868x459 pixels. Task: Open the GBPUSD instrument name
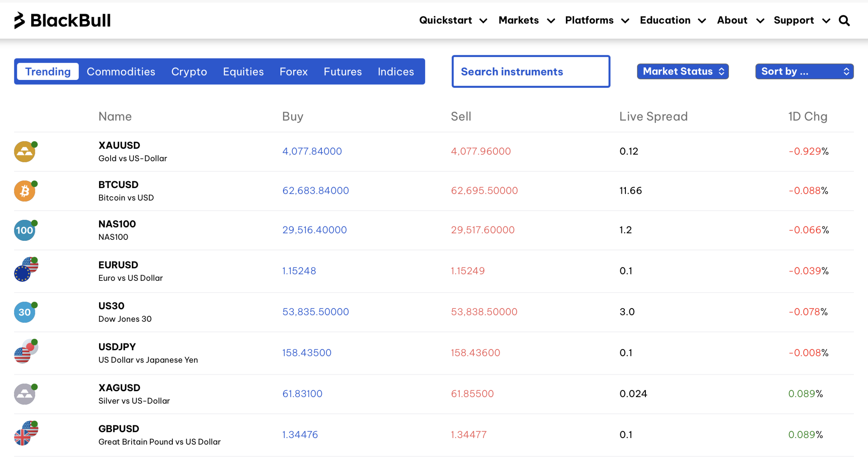click(119, 429)
